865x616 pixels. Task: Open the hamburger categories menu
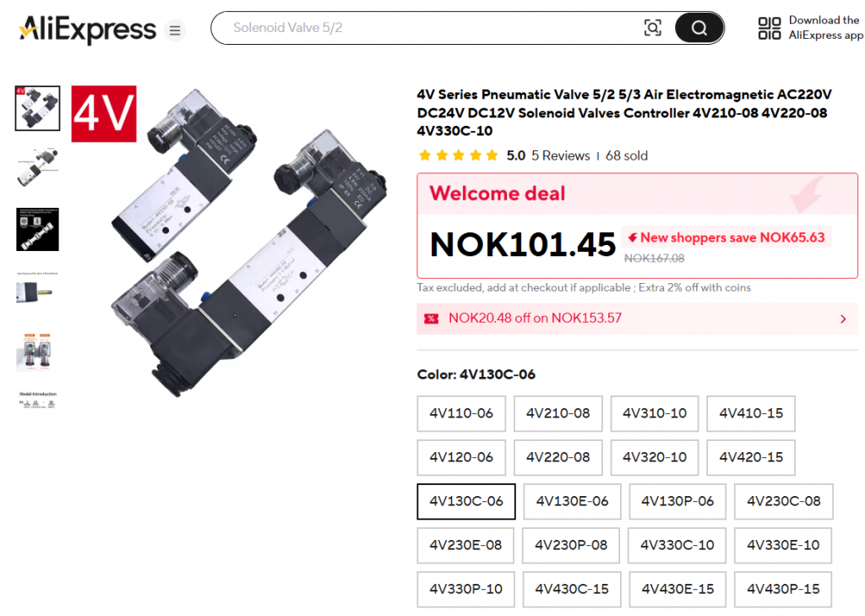175,31
